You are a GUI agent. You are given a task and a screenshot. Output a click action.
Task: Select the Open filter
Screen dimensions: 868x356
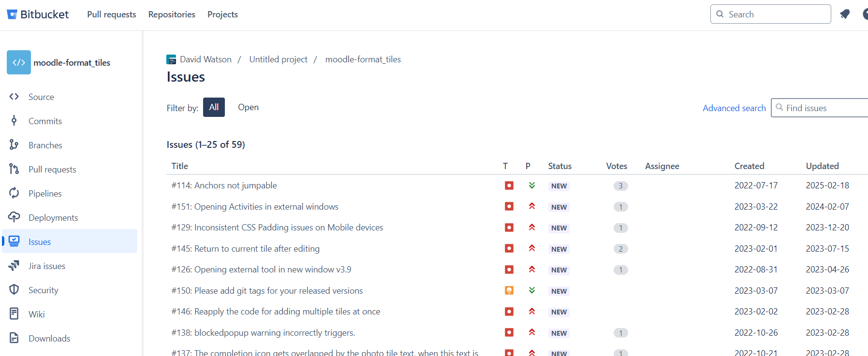[248, 107]
